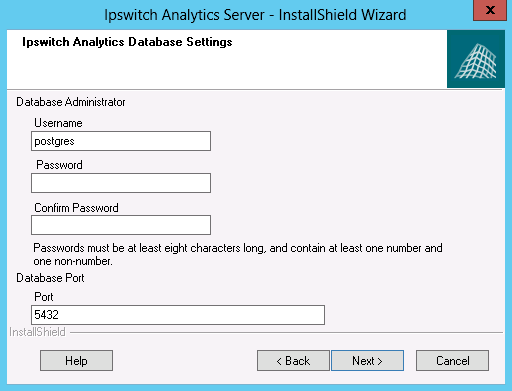
Task: Click the Ipswitch Analytics Database Settings heading
Action: [x=127, y=42]
